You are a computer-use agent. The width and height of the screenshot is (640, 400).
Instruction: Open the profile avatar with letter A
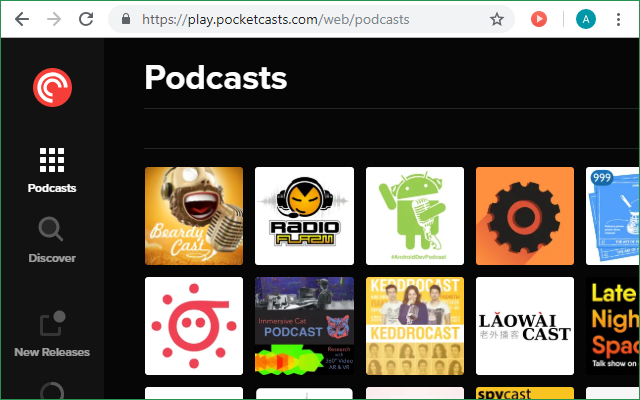[x=586, y=19]
